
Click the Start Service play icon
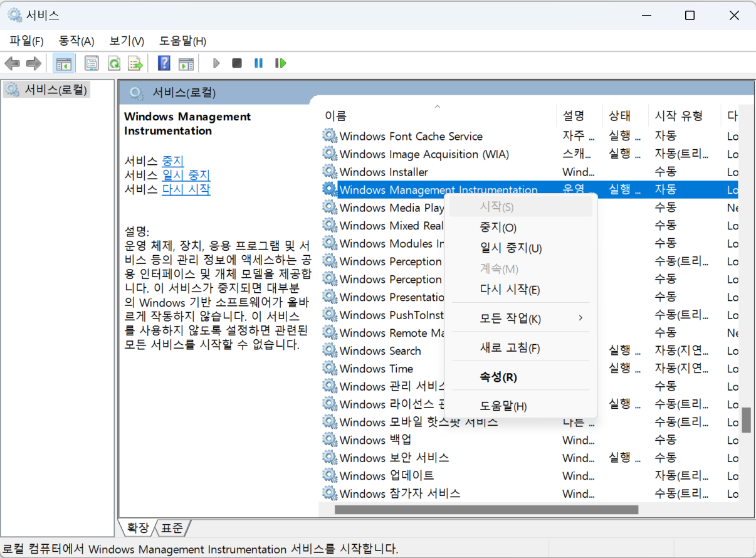216,63
